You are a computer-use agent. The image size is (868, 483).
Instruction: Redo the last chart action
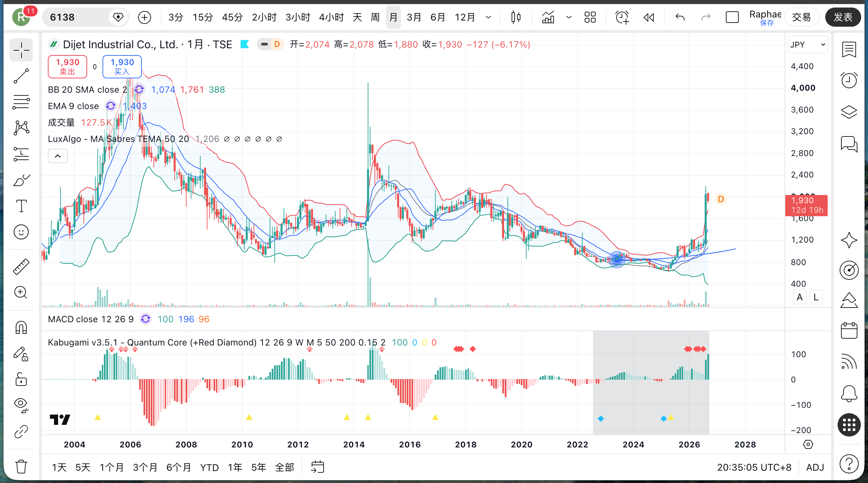706,17
